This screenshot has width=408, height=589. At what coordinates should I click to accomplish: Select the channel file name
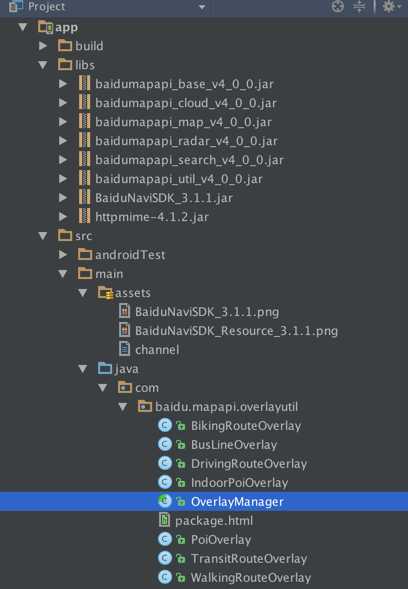157,350
